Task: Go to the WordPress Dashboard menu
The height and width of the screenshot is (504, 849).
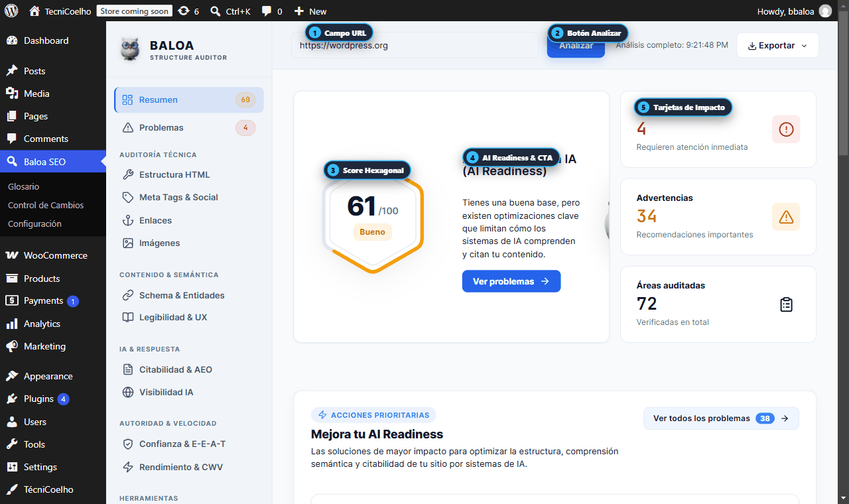Action: [x=53, y=40]
